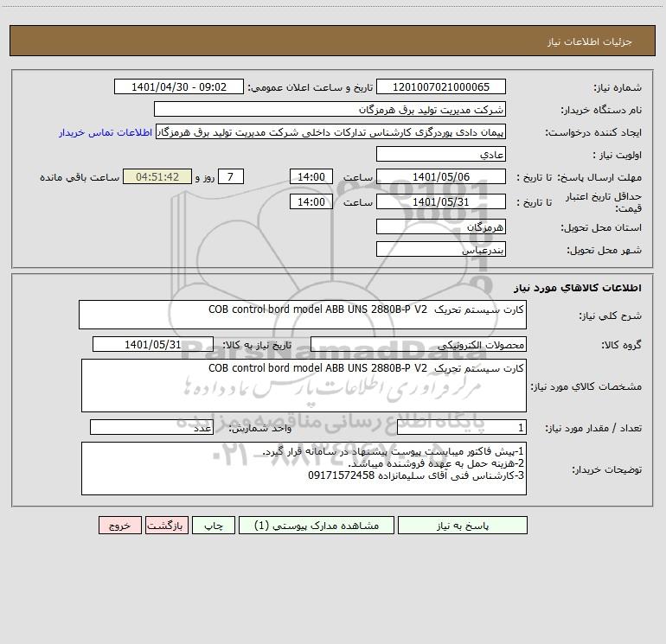Click the label نام دستگاه خریدار
666x644 pixels.
(601, 111)
